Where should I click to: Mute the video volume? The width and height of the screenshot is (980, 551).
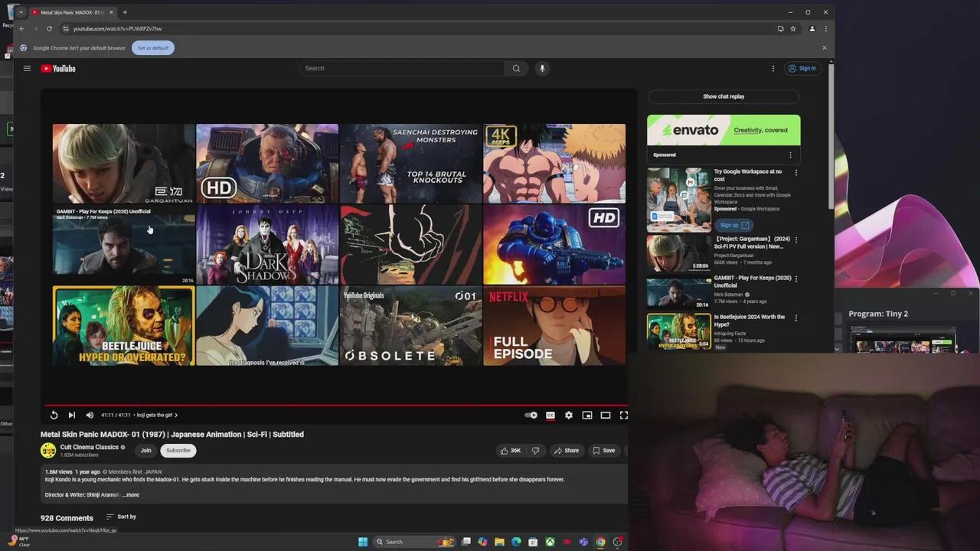click(90, 415)
